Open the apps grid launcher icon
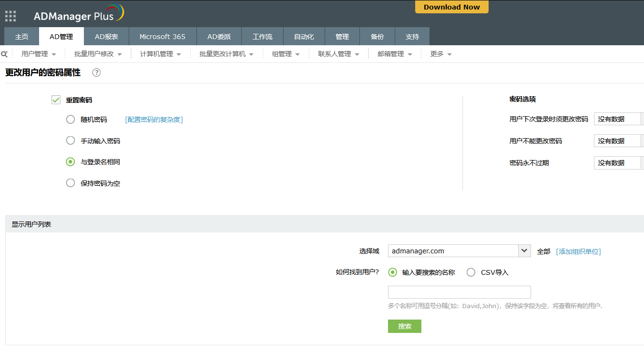Viewport: 644px width, 351px height. (10, 16)
